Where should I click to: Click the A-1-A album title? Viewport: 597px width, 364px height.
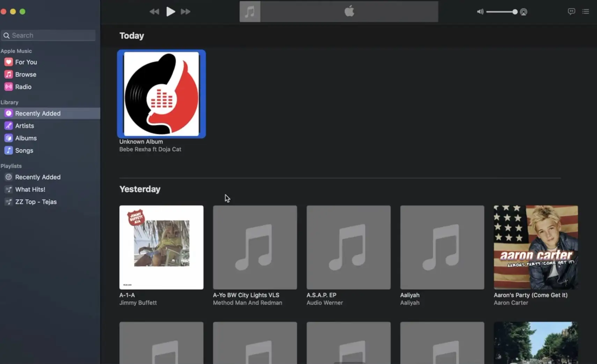(127, 295)
